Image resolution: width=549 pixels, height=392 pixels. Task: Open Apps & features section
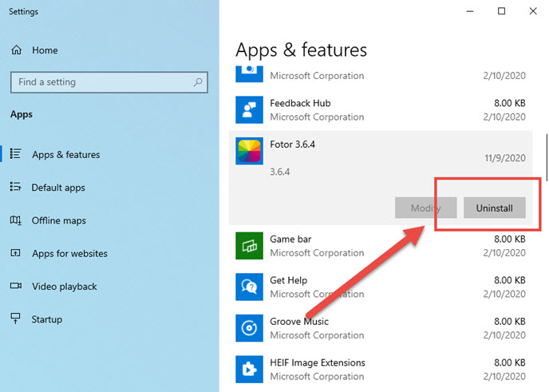point(65,155)
